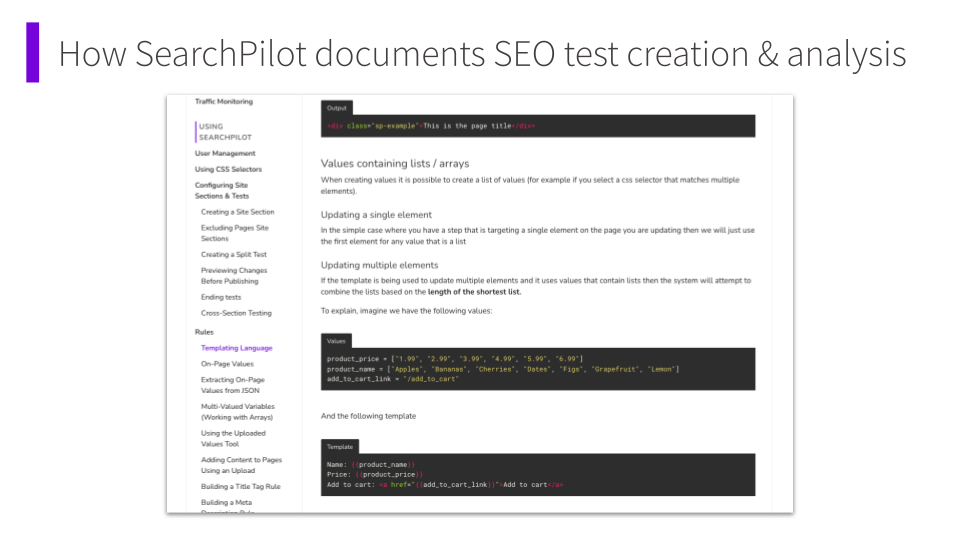
Task: Open Configuring Site Sections & Tests
Action: pyautogui.click(x=222, y=190)
